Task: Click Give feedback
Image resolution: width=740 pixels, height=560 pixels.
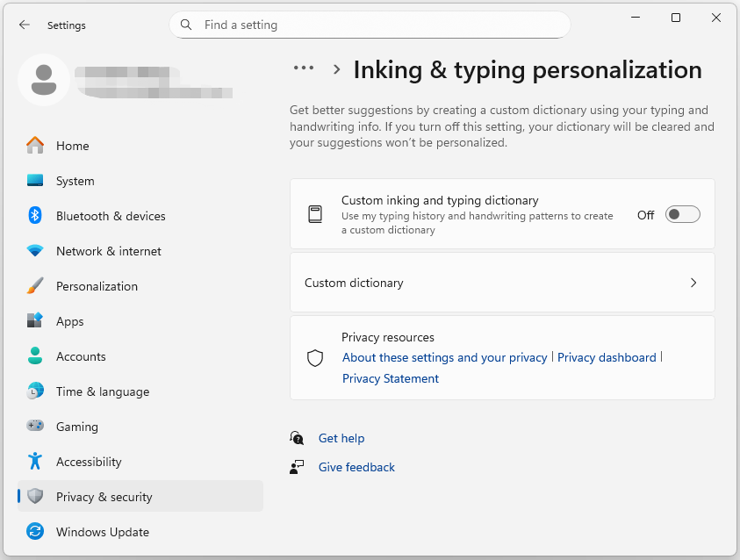Action: 356,467
